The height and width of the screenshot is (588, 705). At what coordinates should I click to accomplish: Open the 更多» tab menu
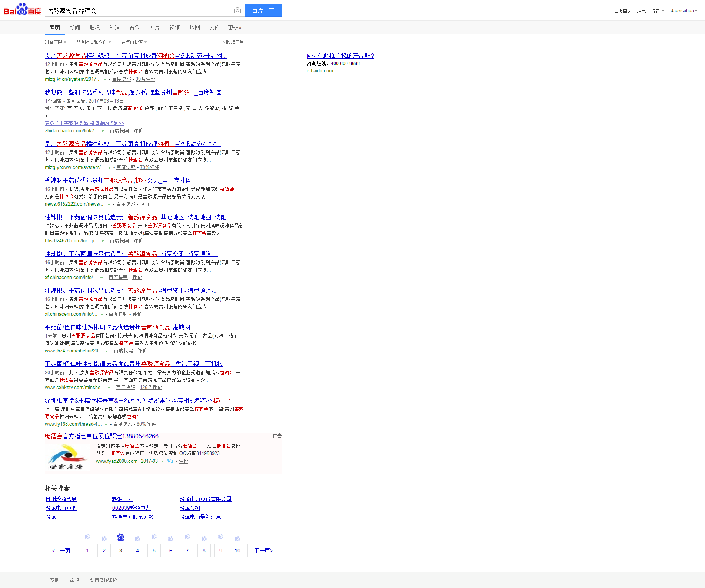(235, 27)
